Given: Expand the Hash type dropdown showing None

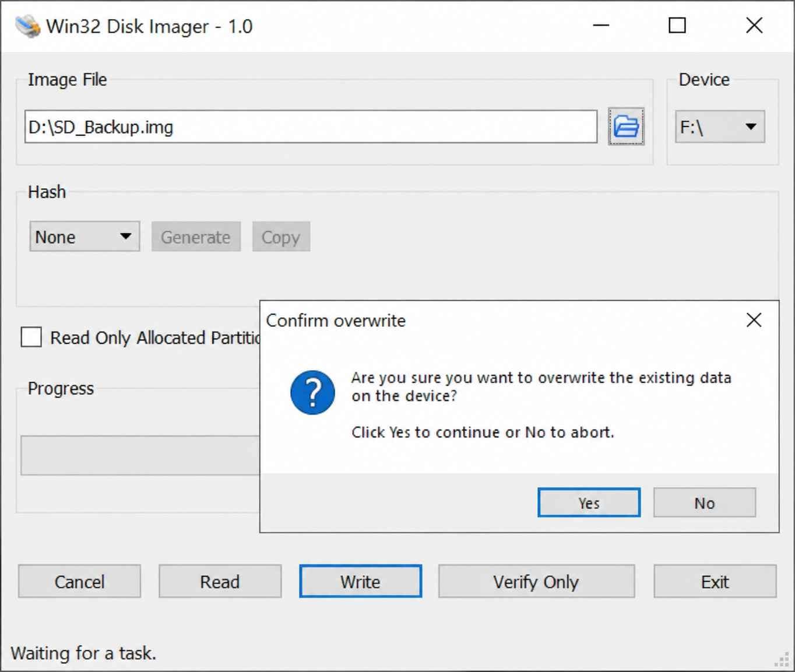Looking at the screenshot, I should (x=85, y=237).
